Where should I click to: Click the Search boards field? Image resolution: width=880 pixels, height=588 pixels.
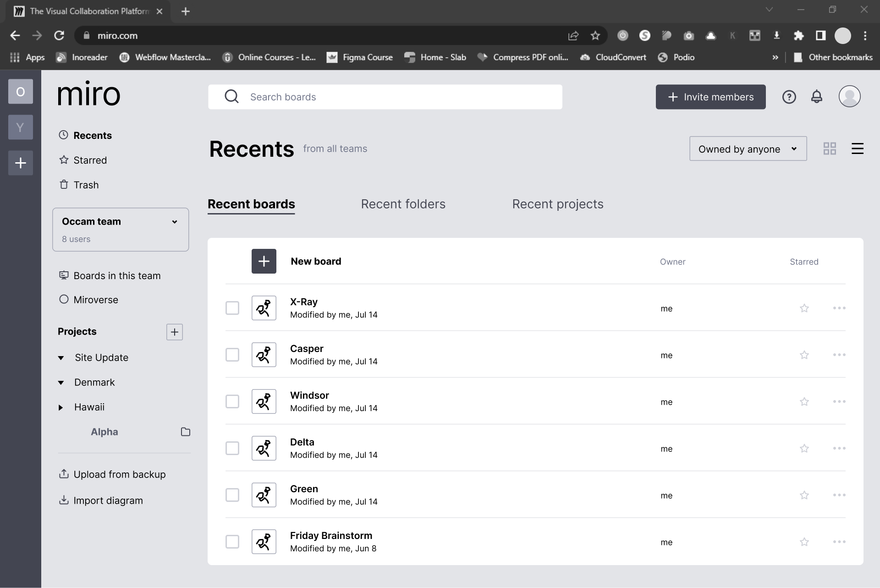[385, 97]
